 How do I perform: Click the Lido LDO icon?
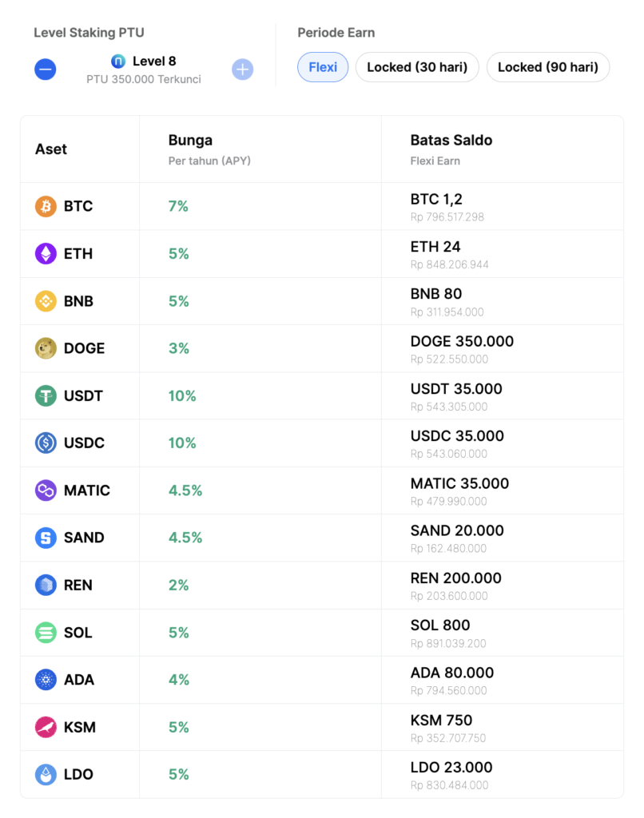[x=46, y=774]
